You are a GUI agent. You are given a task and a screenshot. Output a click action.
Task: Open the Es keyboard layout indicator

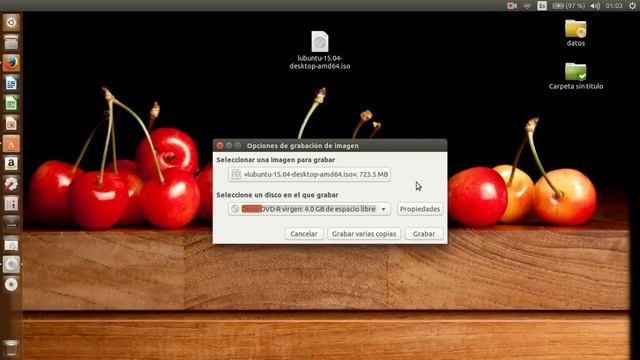tap(542, 6)
